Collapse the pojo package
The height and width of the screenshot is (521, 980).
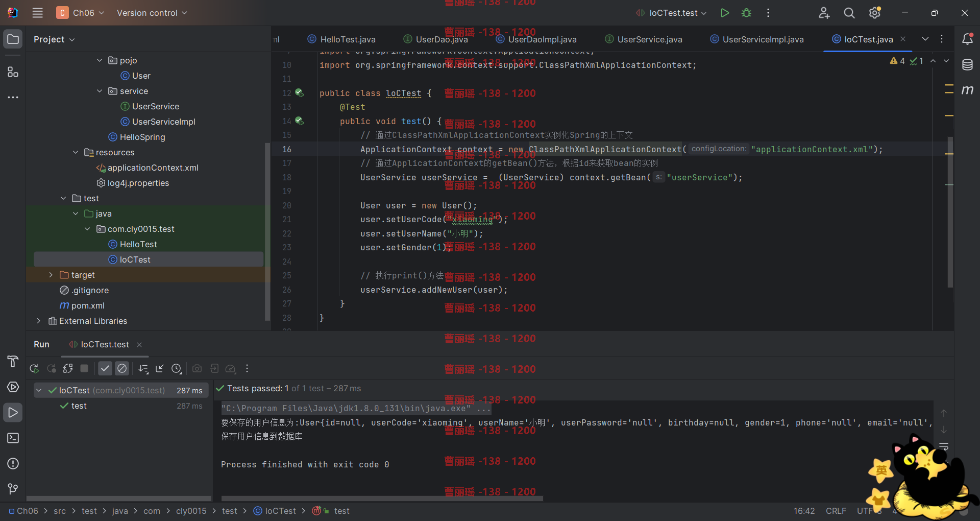100,60
